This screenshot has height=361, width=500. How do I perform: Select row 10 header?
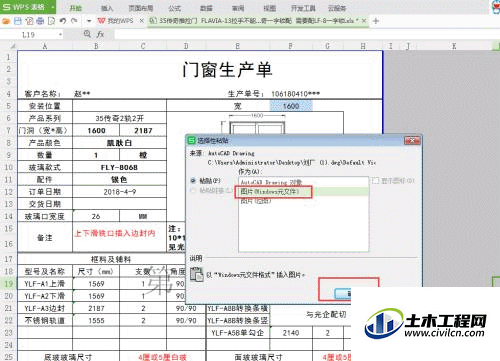coord(8,167)
